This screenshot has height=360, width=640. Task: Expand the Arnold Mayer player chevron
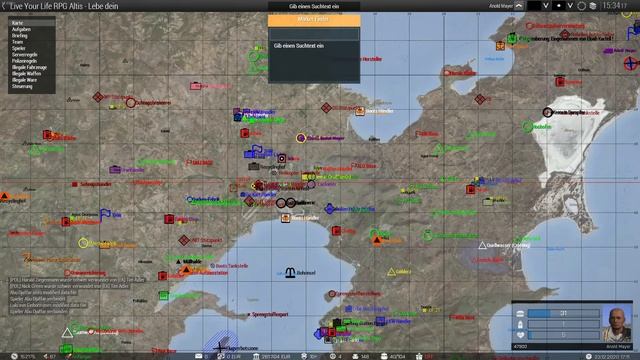click(x=519, y=6)
